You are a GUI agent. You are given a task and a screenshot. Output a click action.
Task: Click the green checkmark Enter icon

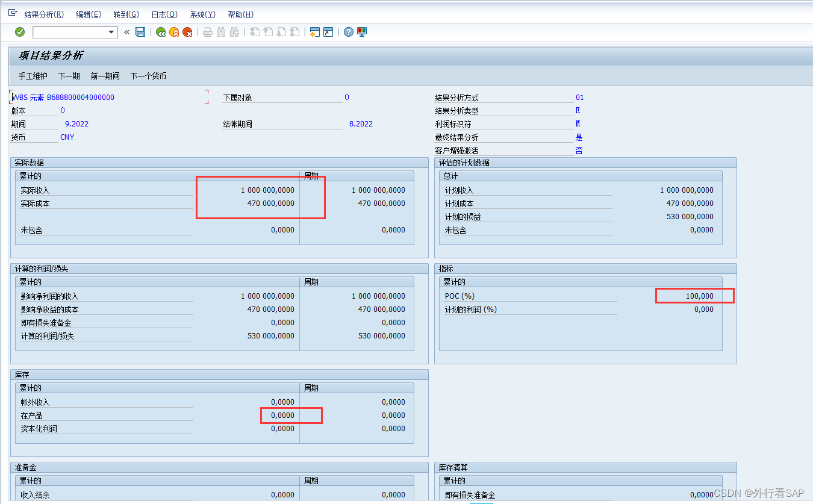(20, 32)
